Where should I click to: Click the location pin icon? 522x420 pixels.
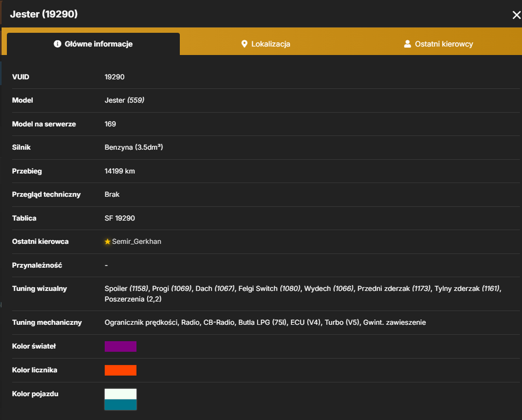244,44
